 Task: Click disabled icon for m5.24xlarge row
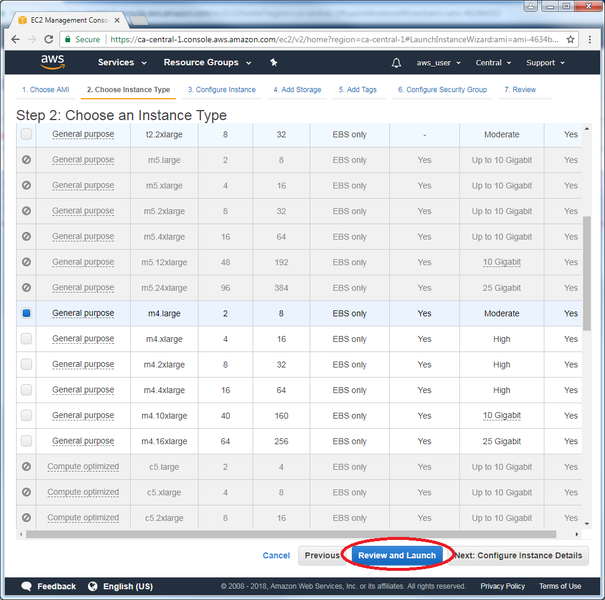[26, 287]
